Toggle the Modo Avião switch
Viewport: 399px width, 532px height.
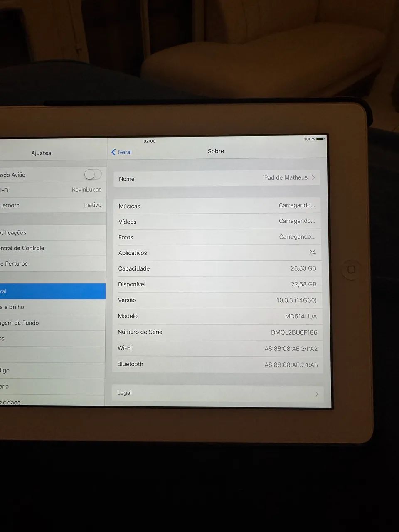tap(93, 175)
